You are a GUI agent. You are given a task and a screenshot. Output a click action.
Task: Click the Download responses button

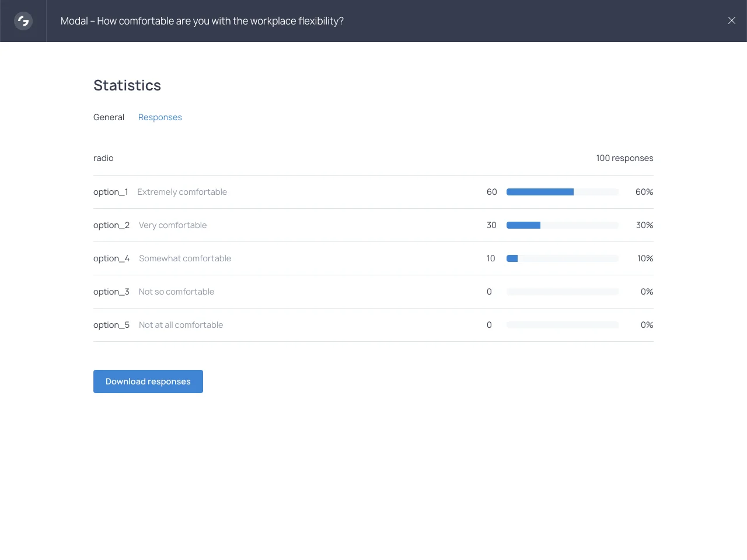[x=148, y=381]
